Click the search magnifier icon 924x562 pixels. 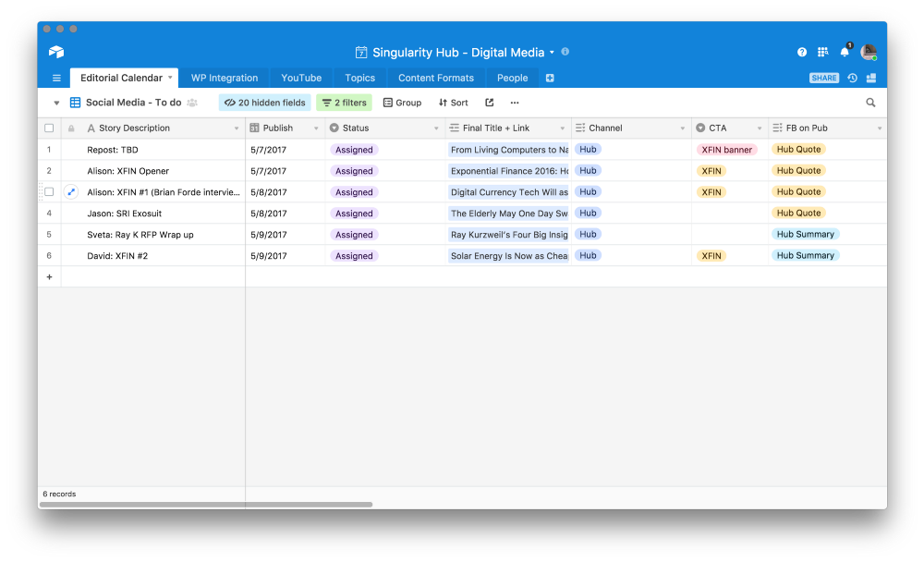coord(870,103)
